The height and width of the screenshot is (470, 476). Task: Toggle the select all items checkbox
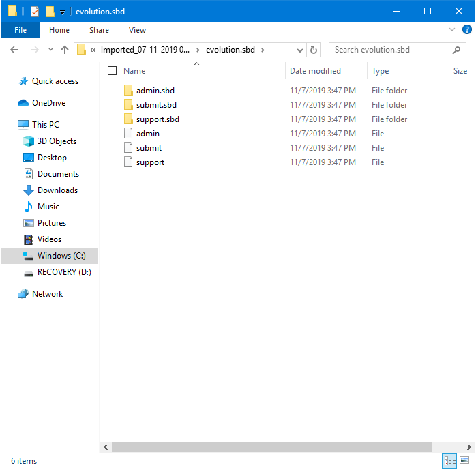point(112,71)
